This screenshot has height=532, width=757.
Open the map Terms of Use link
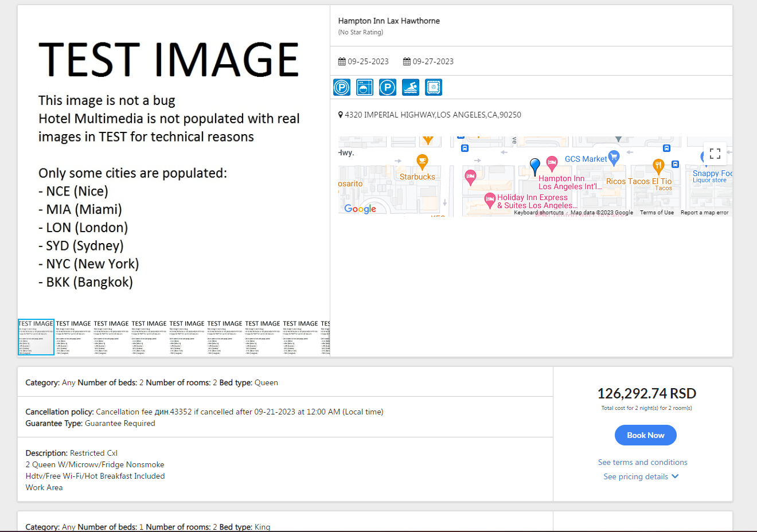[657, 213]
